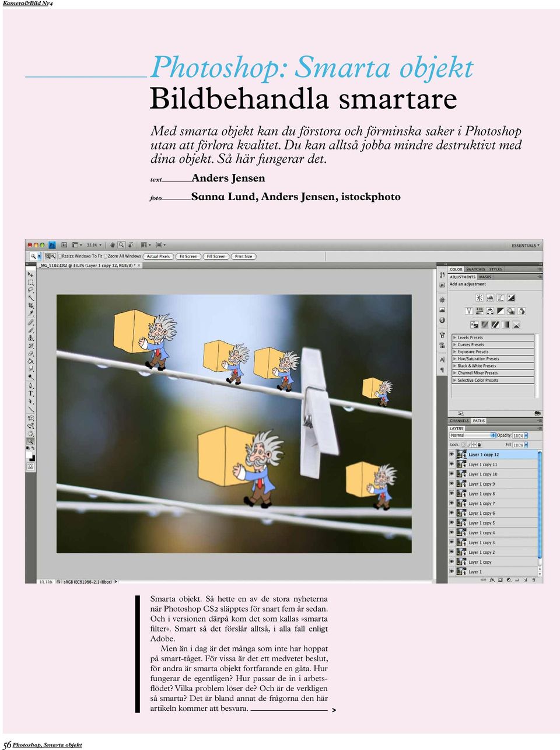
Task: Open the ESSENTIALS workspace dropdown
Action: pyautogui.click(x=525, y=245)
